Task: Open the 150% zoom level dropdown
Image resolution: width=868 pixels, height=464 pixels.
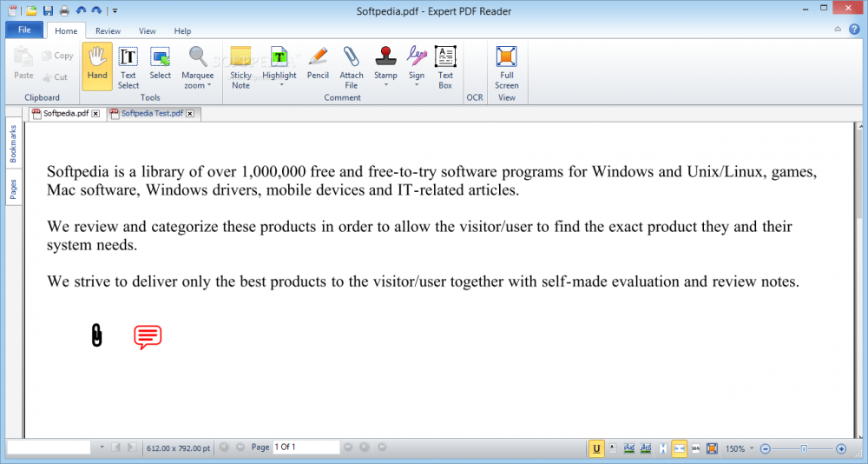Action: (x=752, y=447)
